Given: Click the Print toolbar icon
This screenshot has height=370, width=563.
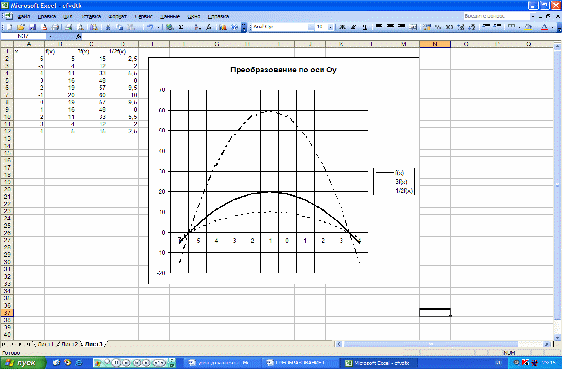Looking at the screenshot, I should tap(56, 27).
